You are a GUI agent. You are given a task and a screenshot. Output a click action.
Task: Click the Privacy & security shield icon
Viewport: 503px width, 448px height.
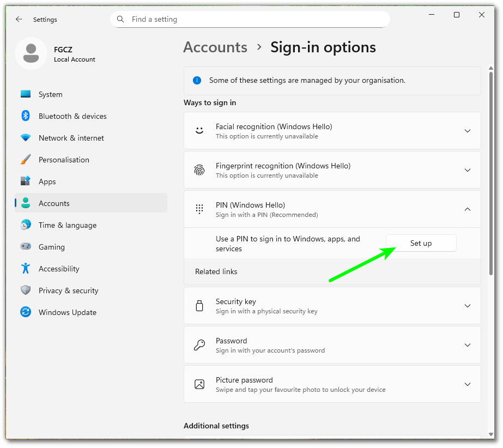click(26, 290)
